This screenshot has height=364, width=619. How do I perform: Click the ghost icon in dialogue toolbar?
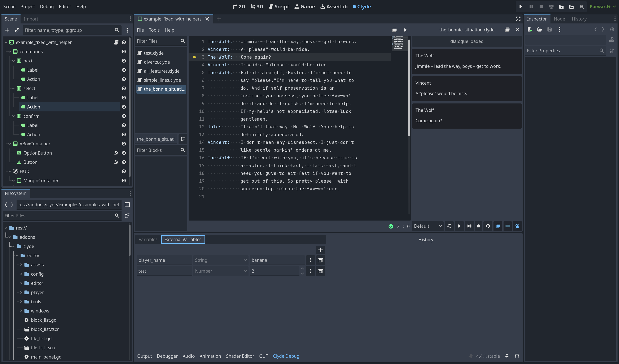pos(478,226)
